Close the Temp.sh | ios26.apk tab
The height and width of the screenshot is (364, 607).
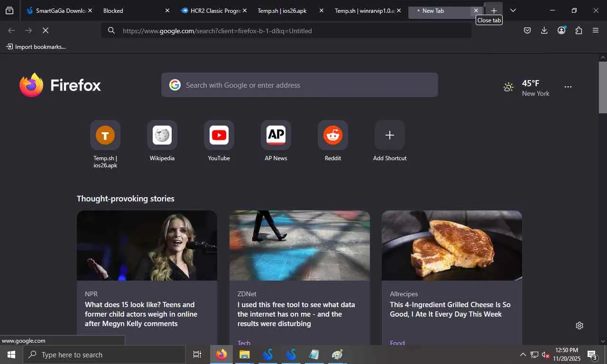[x=322, y=10]
